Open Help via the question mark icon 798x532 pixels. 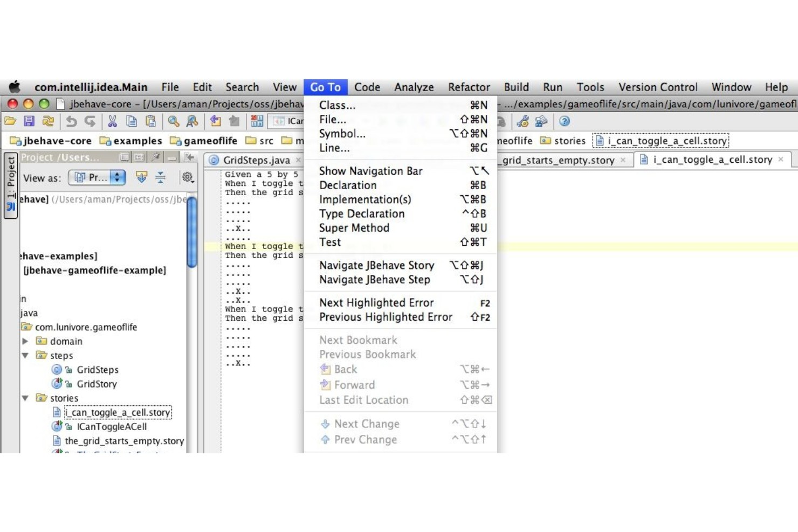pos(564,121)
